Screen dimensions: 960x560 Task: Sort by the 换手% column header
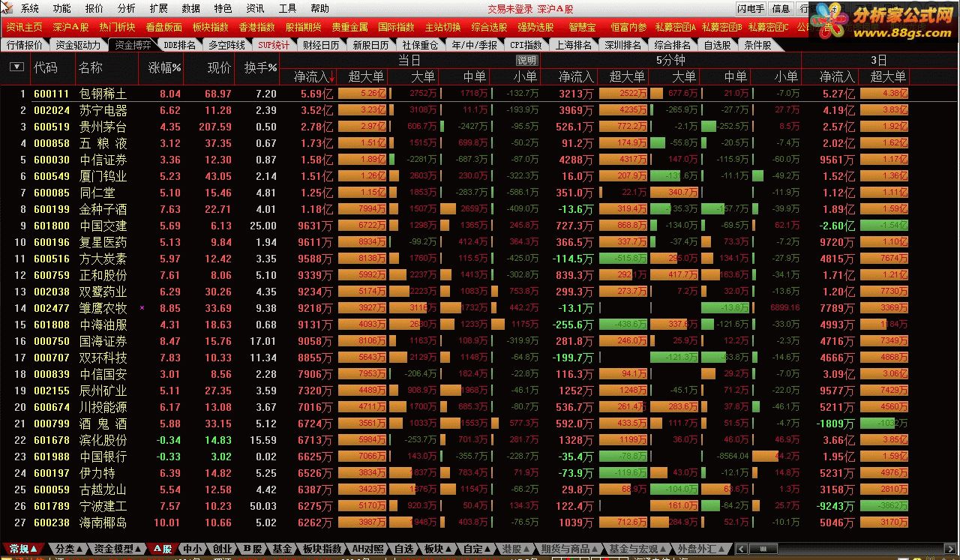pyautogui.click(x=260, y=67)
